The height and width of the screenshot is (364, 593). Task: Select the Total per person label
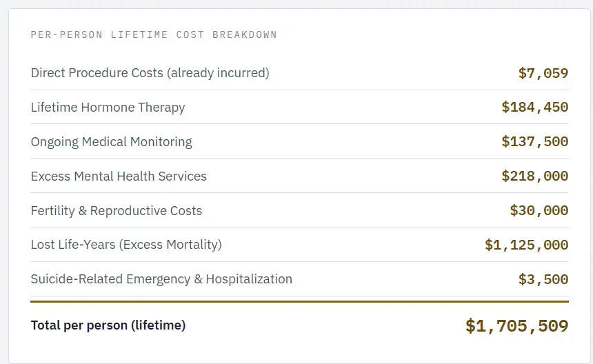tap(108, 325)
